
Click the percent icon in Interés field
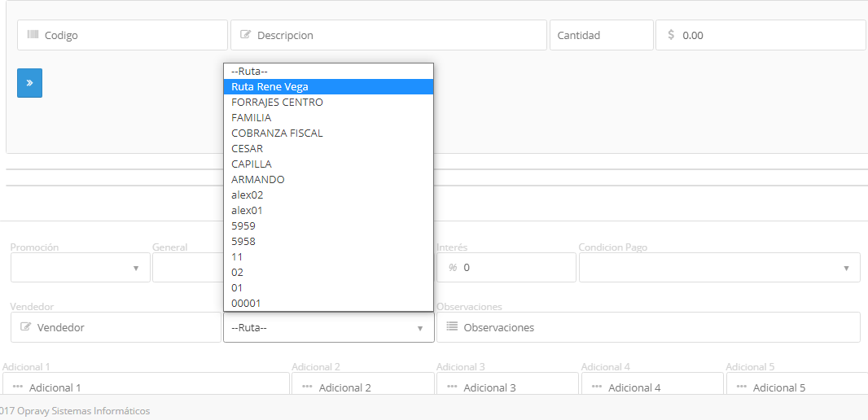pyautogui.click(x=453, y=267)
